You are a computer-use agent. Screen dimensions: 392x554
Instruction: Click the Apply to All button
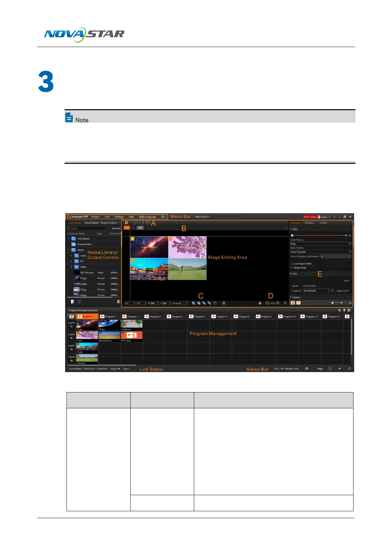(342, 291)
